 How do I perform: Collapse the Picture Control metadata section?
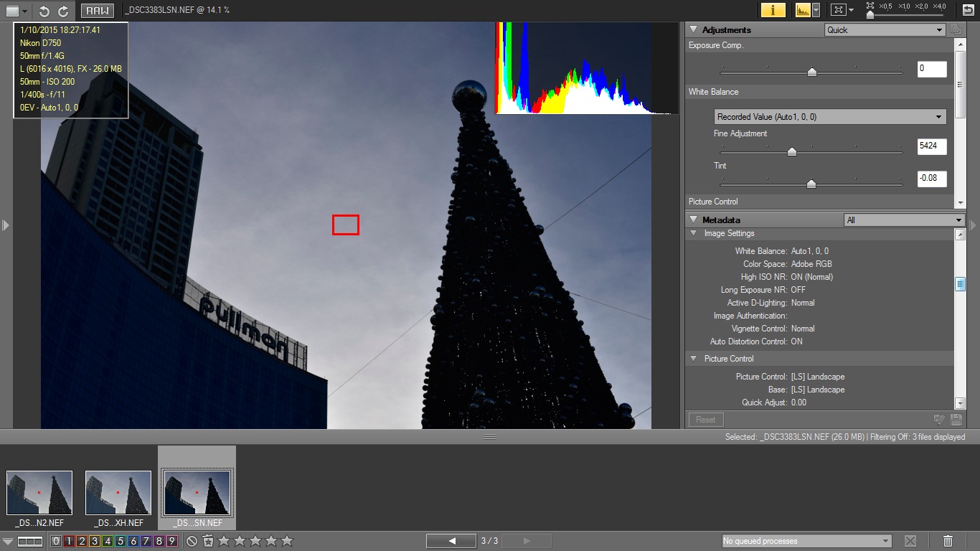coord(694,359)
